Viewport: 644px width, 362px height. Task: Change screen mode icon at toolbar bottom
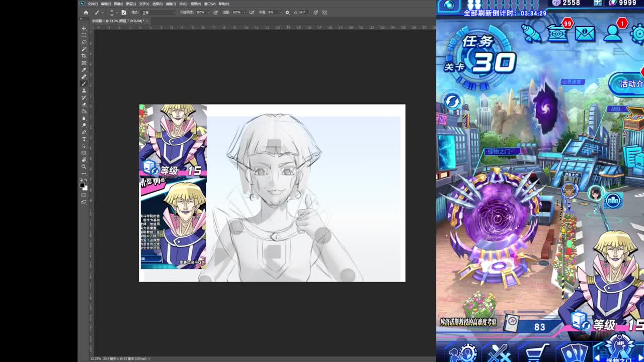pyautogui.click(x=84, y=202)
